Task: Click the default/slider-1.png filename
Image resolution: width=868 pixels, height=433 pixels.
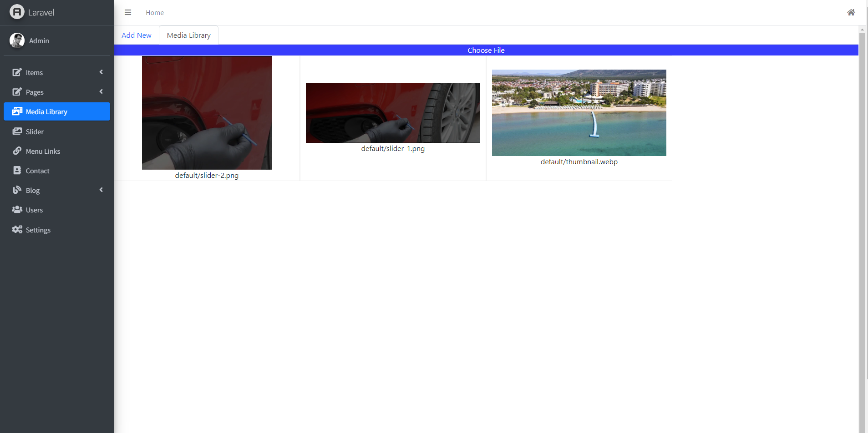Action: coord(393,148)
